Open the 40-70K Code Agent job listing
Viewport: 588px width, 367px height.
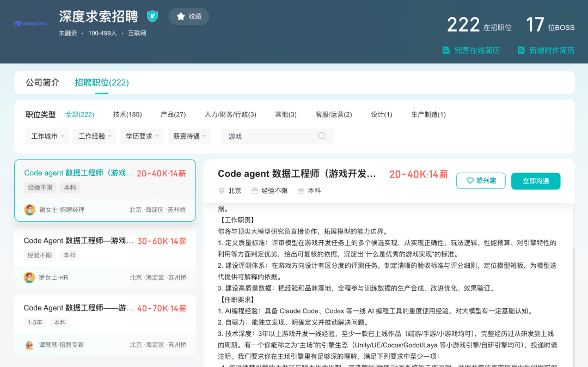point(105,326)
